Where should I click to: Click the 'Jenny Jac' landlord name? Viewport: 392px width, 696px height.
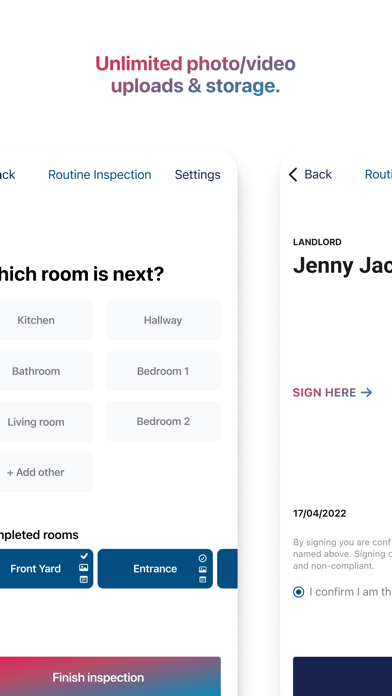[x=342, y=265]
